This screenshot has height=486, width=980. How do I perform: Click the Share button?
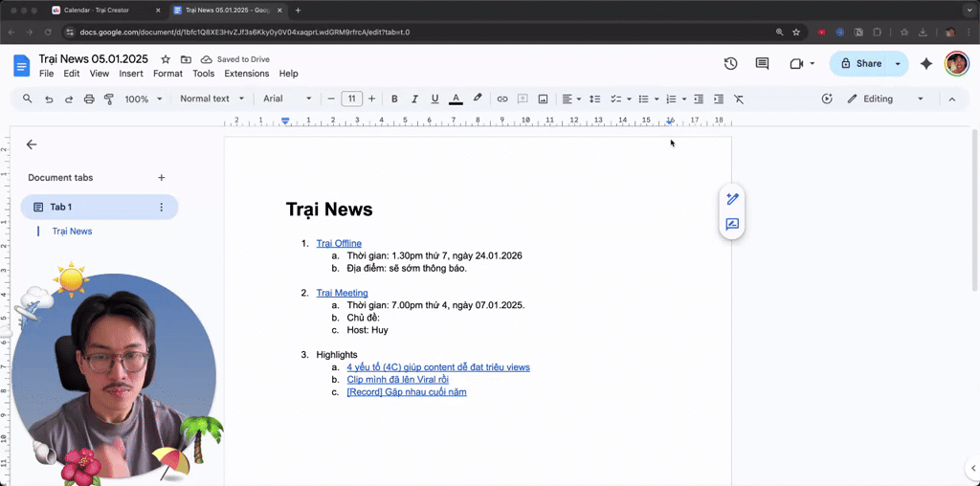860,63
